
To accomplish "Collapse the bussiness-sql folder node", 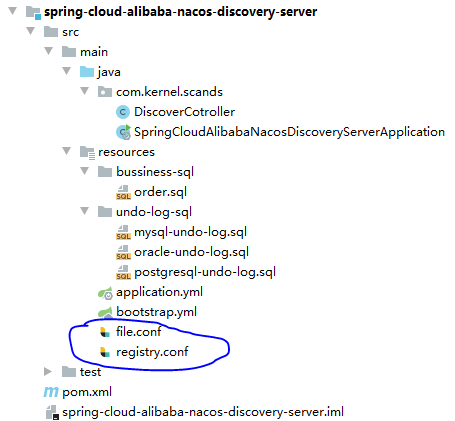I will [85, 171].
